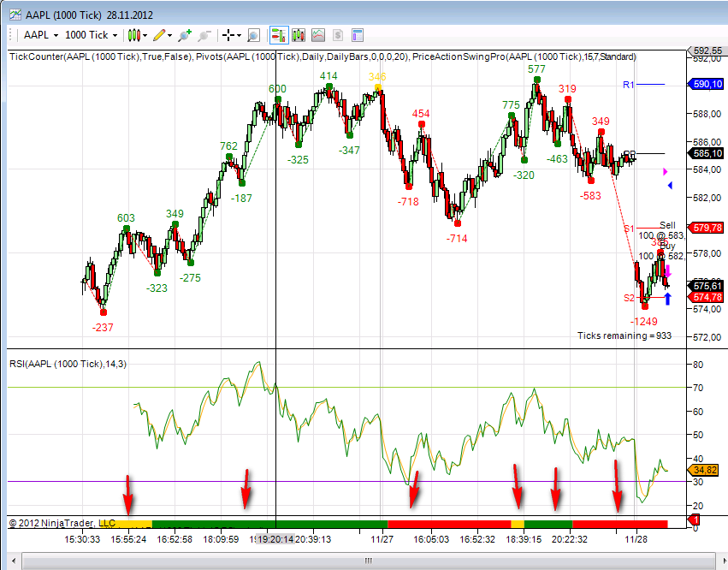728x570 pixels.
Task: Select the RSI(AAPL (1000 Tick),14,3) label
Action: pos(68,364)
